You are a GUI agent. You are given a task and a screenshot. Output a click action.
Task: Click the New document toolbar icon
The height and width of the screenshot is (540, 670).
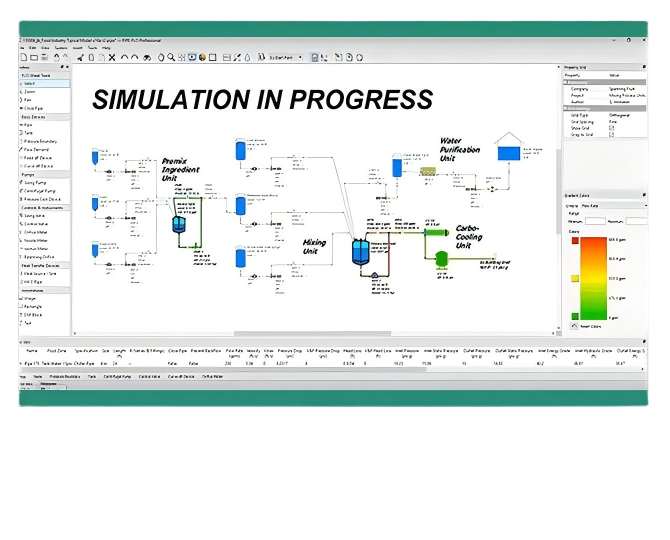click(24, 58)
